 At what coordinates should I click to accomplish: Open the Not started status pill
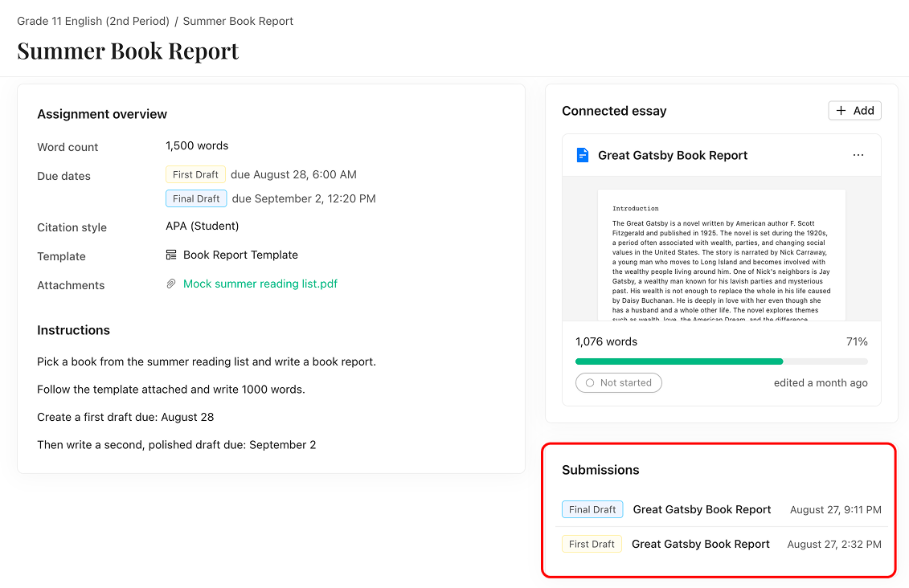[619, 383]
